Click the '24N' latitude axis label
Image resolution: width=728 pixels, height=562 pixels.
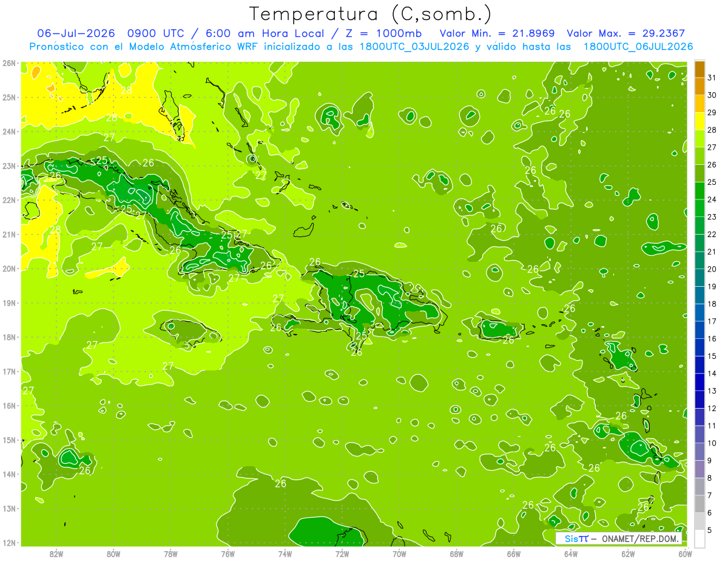click(8, 132)
